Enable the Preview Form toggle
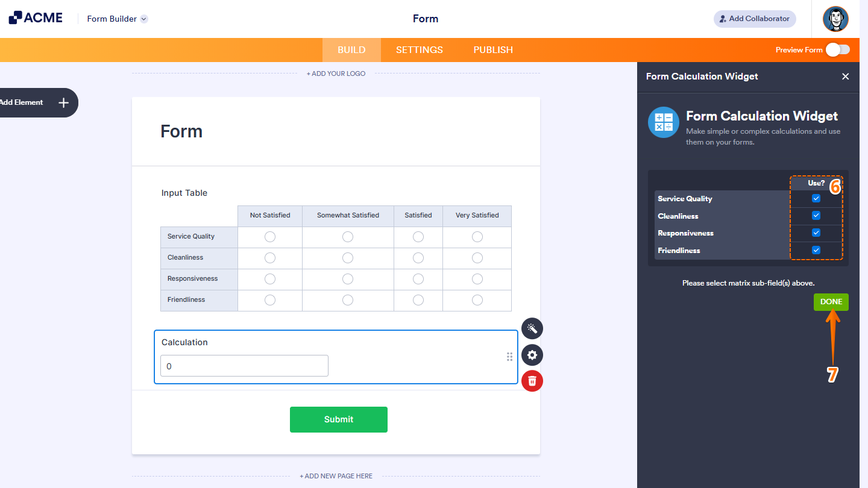 [x=837, y=50]
